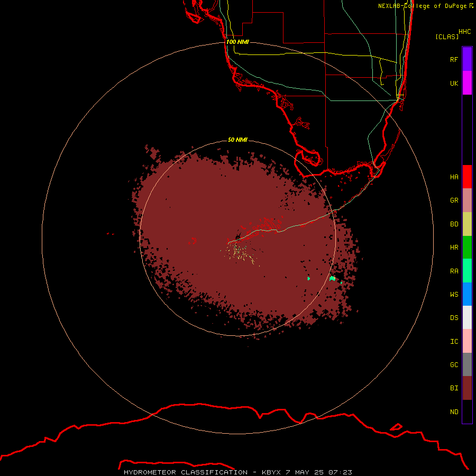The image size is (476, 476).
Task: Click the white DS legend color swatch
Action: pos(467,317)
